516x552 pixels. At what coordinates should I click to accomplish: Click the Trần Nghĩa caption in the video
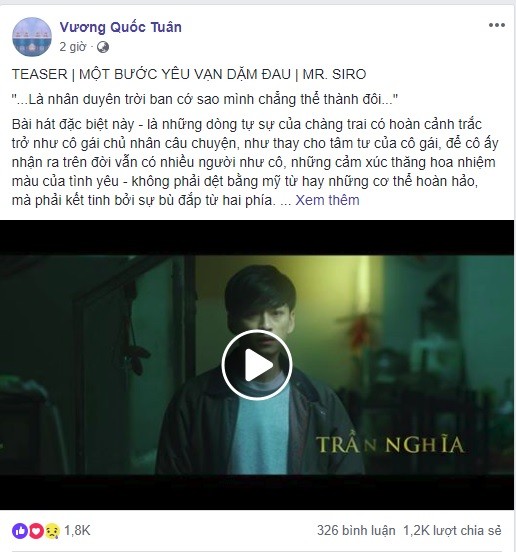(x=390, y=444)
